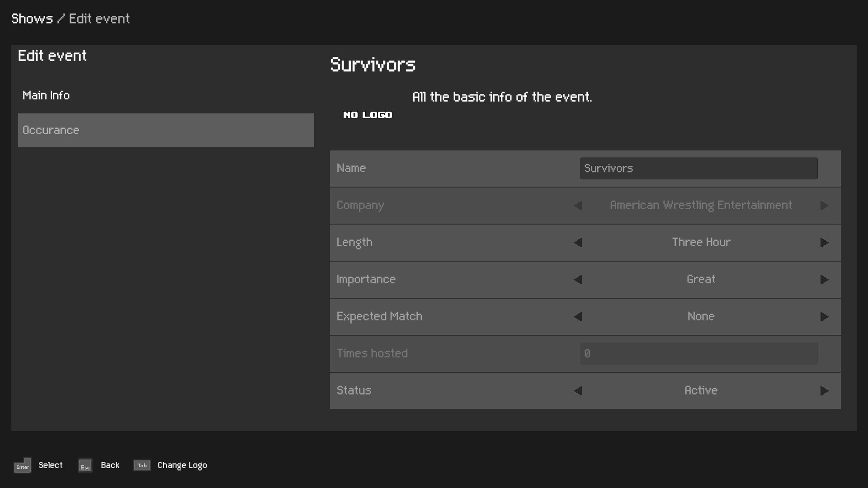Screen dimensions: 868x488
Task: Cycle Status away from Active using its left arrow
Action: [x=578, y=391]
